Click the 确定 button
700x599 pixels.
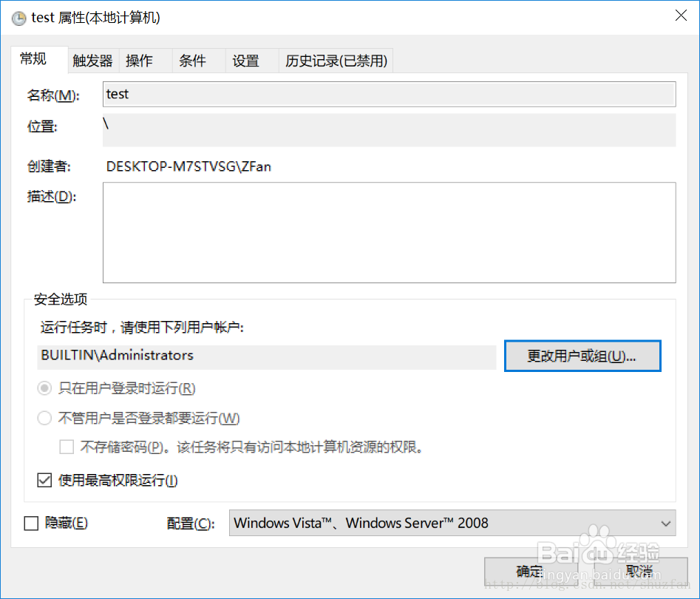[x=530, y=572]
